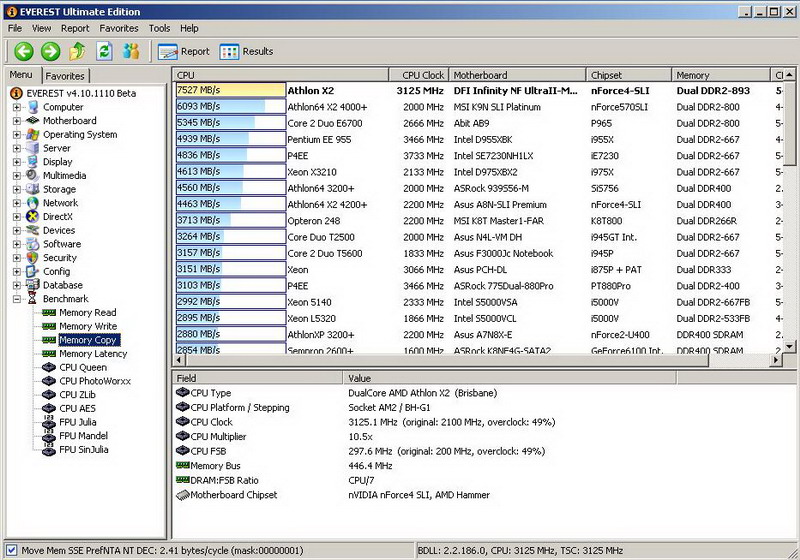Click the green Forward arrow toolbar icon
The width and height of the screenshot is (800, 560).
pyautogui.click(x=50, y=51)
